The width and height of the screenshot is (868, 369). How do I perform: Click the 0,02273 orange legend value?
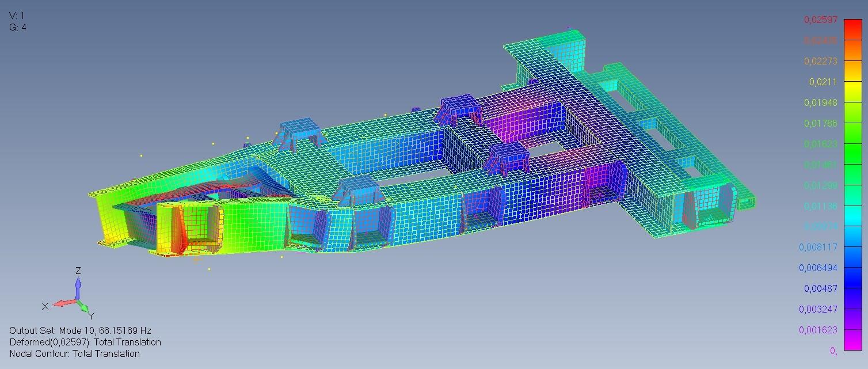820,62
